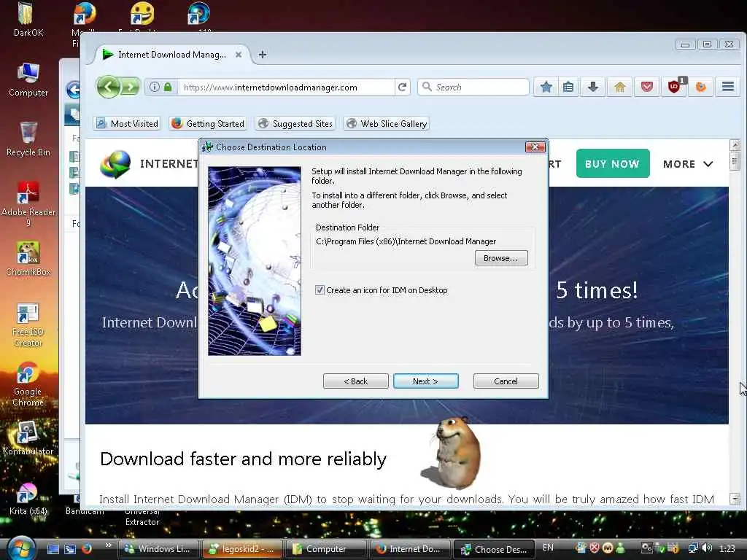This screenshot has height=560, width=747.
Task: Click the EN language indicator
Action: pyautogui.click(x=548, y=548)
